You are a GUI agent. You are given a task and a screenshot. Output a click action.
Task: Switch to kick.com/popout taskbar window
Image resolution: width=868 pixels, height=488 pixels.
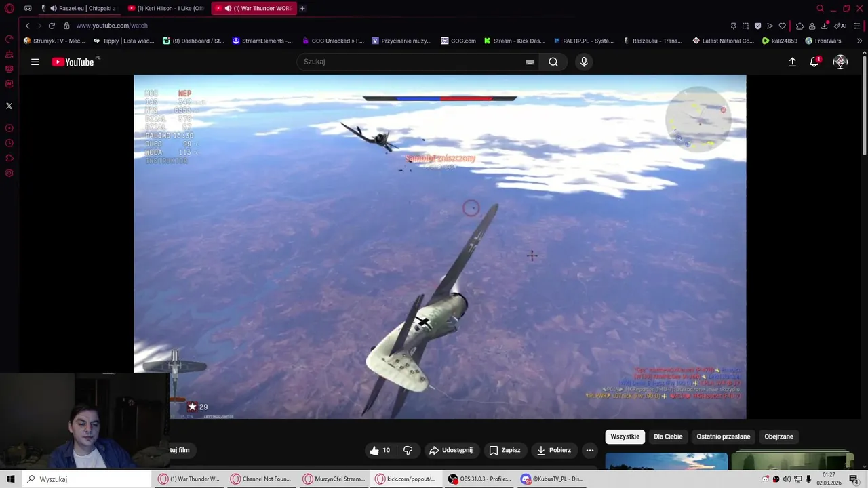coord(406,479)
